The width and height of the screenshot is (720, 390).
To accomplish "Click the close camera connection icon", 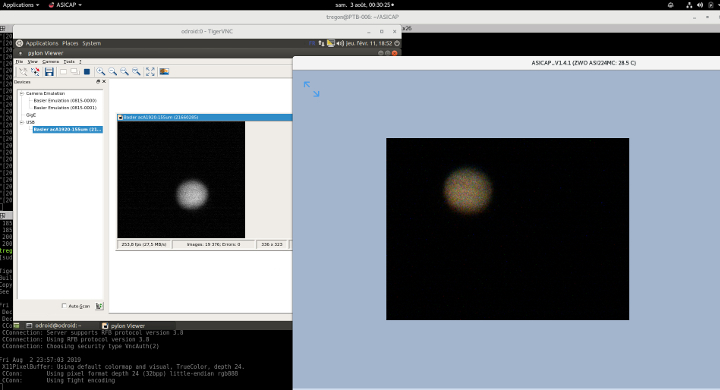I will coord(35,72).
